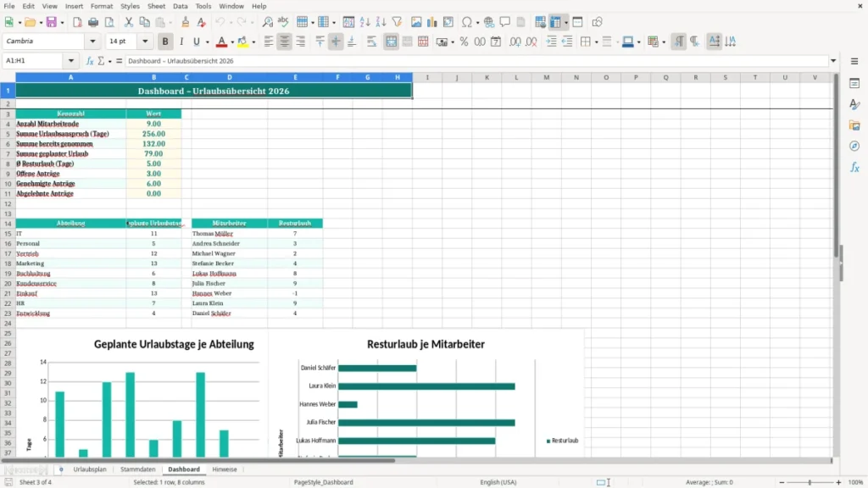Click the Sort Ascending icon
Screen dimensions: 868x488
[364, 22]
